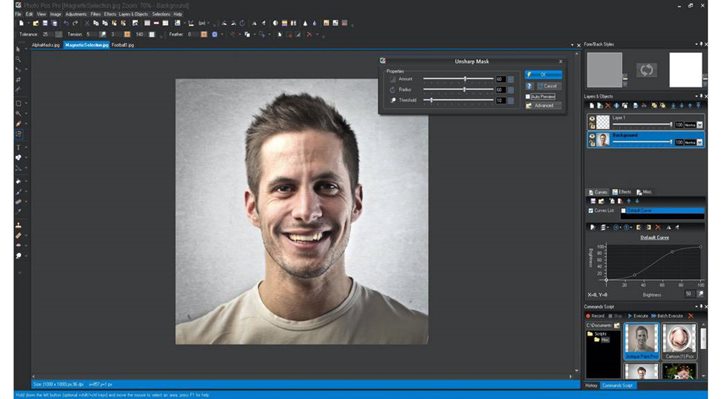Click the save curve icon in Curves tab
Image resolution: width=721 pixels, height=399 pixels.
coord(593,201)
